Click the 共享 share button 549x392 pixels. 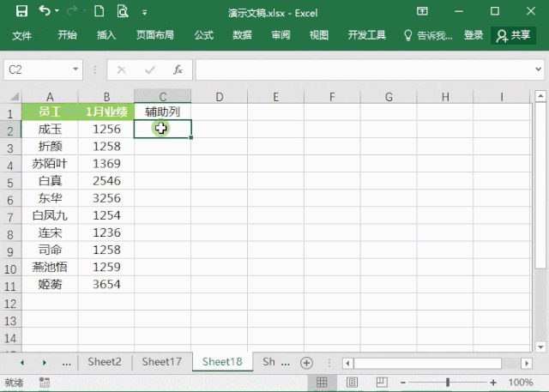[514, 35]
